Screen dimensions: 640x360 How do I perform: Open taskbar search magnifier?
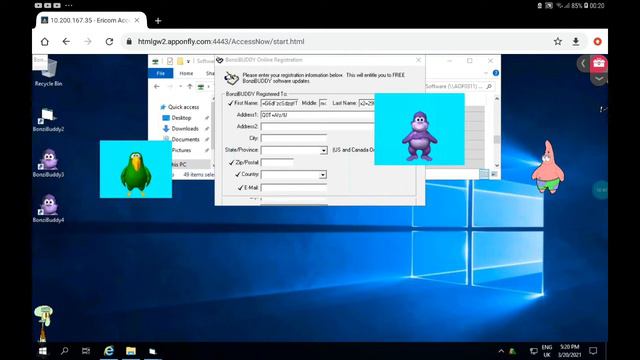[64, 351]
